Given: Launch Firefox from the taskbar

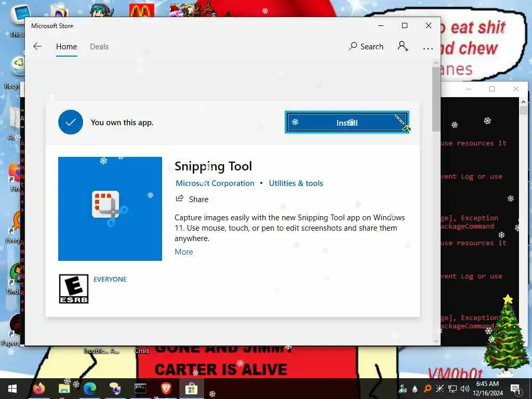Looking at the screenshot, I should point(39,389).
